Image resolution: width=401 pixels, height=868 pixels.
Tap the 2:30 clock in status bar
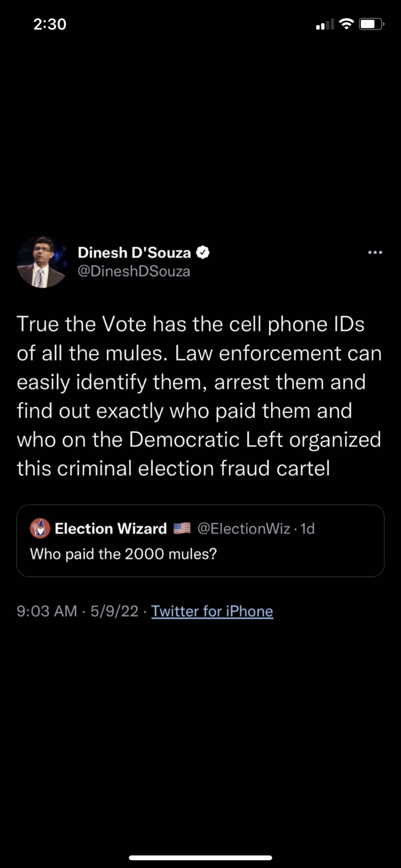tap(50, 24)
